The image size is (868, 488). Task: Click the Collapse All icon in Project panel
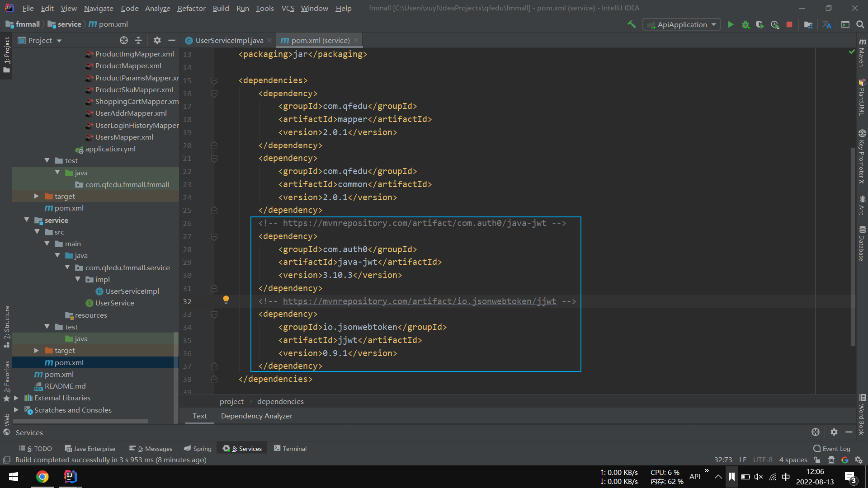point(138,41)
